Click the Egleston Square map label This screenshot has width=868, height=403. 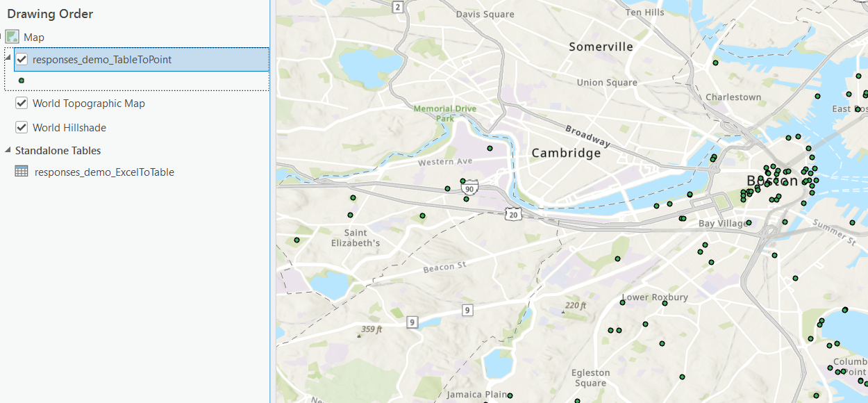coord(591,378)
